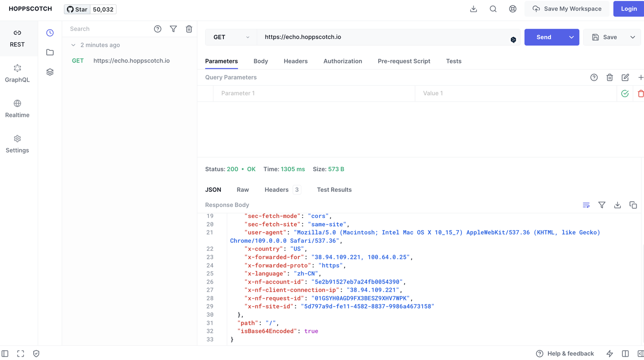Open the Environments panel
644x360 pixels.
pyautogui.click(x=49, y=71)
